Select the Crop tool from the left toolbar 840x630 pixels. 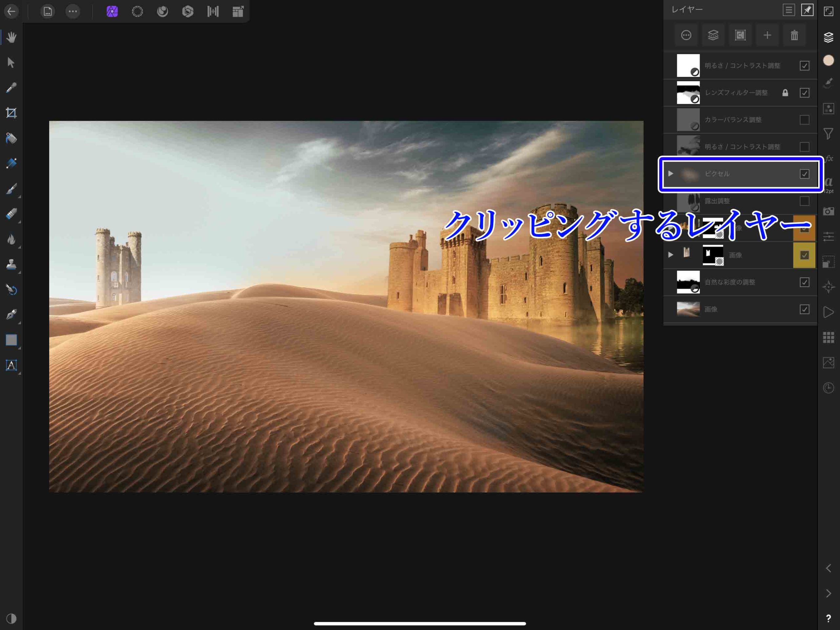[11, 113]
